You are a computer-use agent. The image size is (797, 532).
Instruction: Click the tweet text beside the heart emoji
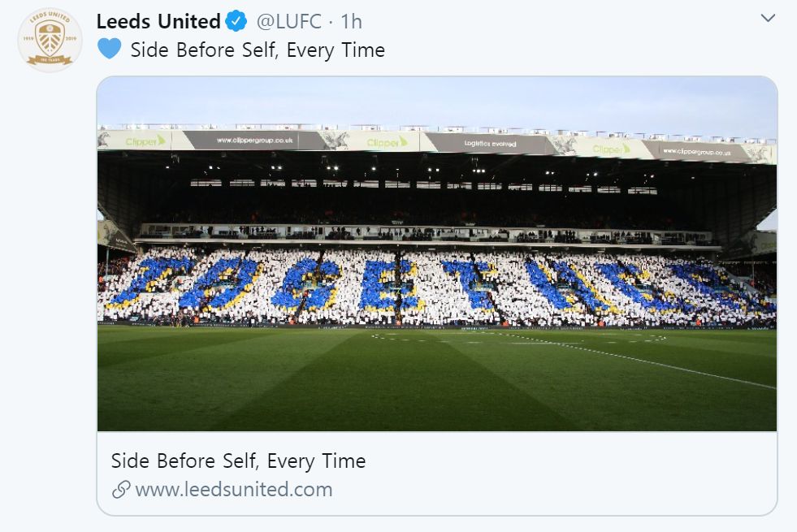tap(258, 50)
